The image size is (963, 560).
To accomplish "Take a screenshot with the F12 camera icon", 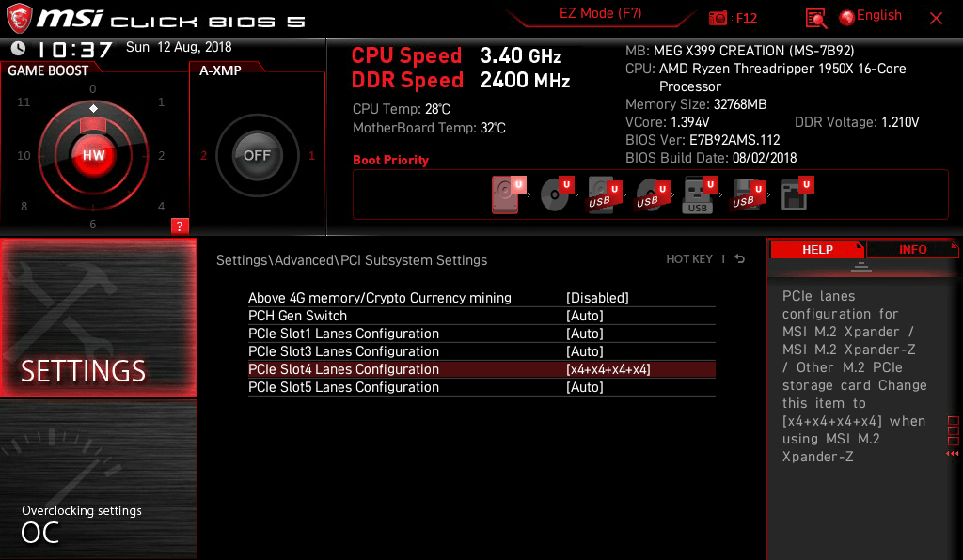I will tap(718, 19).
